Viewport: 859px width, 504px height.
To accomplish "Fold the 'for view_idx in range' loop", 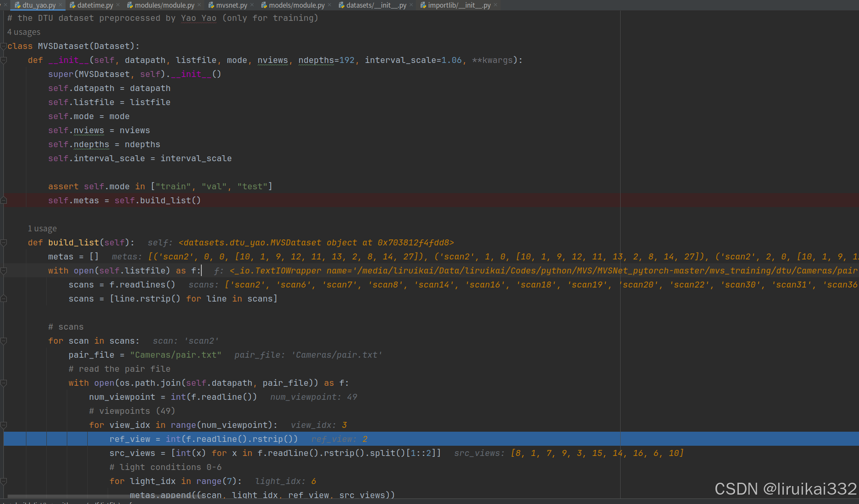I will (x=3, y=425).
